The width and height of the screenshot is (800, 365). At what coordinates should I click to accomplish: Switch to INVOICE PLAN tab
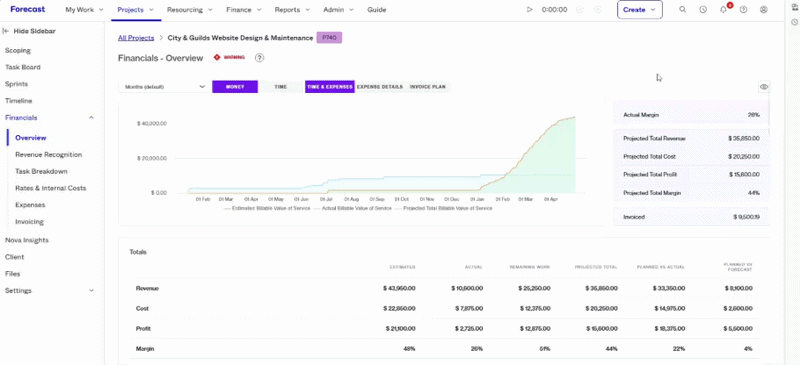[x=428, y=87]
